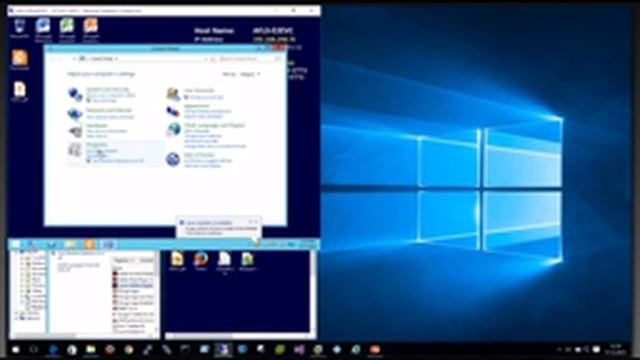The image size is (640, 360).
Task: Open the green Microsoft shortcut on the remote desktop
Action: coord(67,26)
